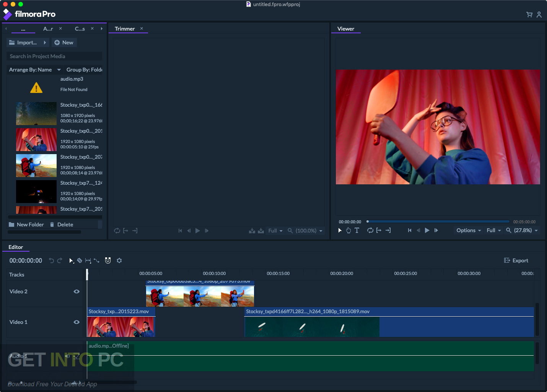Image resolution: width=547 pixels, height=392 pixels.
Task: Open the user account icon
Action: [x=539, y=15]
